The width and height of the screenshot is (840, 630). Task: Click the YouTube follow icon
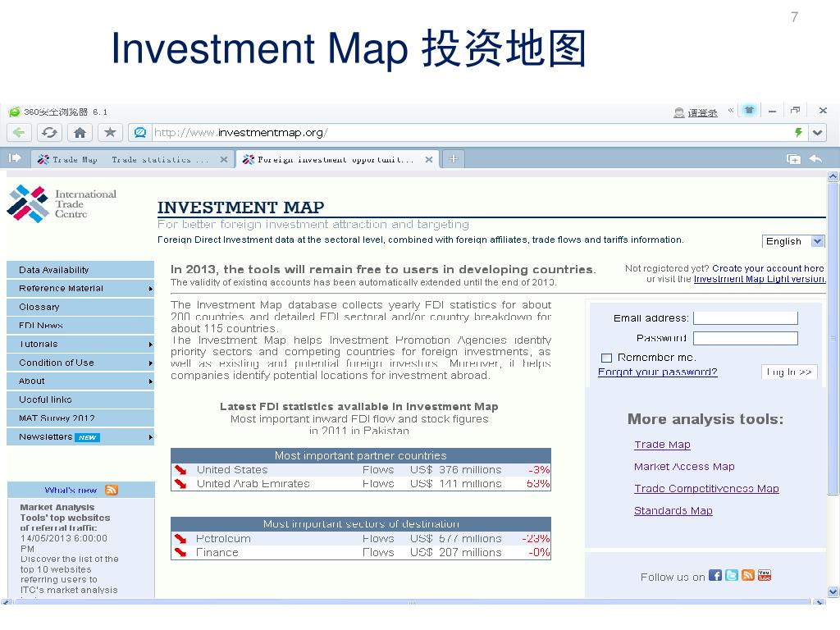[765, 575]
